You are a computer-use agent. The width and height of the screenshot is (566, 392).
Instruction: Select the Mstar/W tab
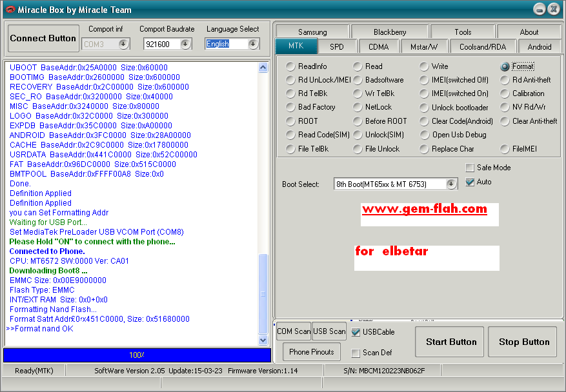pyautogui.click(x=424, y=46)
